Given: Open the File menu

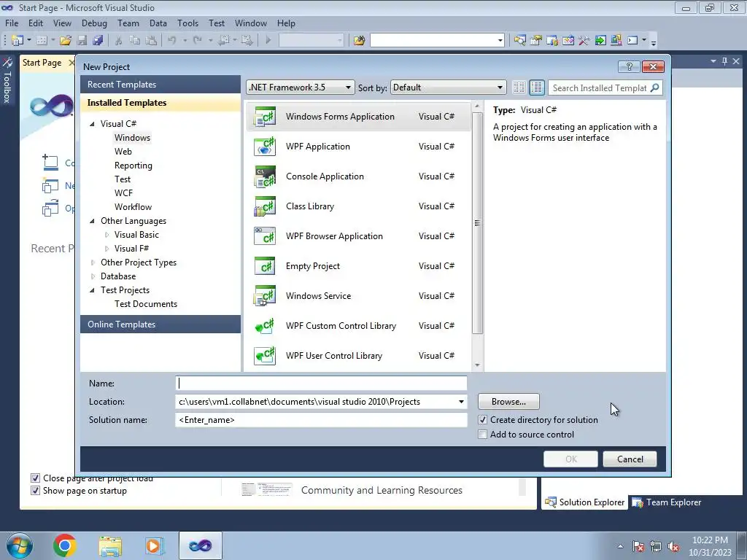Looking at the screenshot, I should [12, 23].
